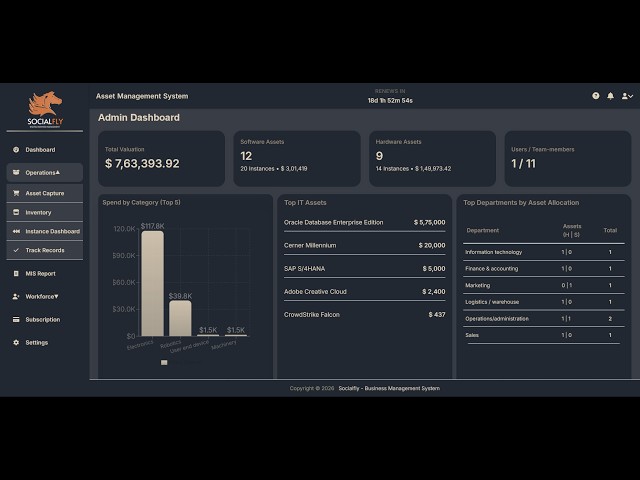The width and height of the screenshot is (640, 480).
Task: Click the Spend by Category (Top 5) title
Action: 141,202
